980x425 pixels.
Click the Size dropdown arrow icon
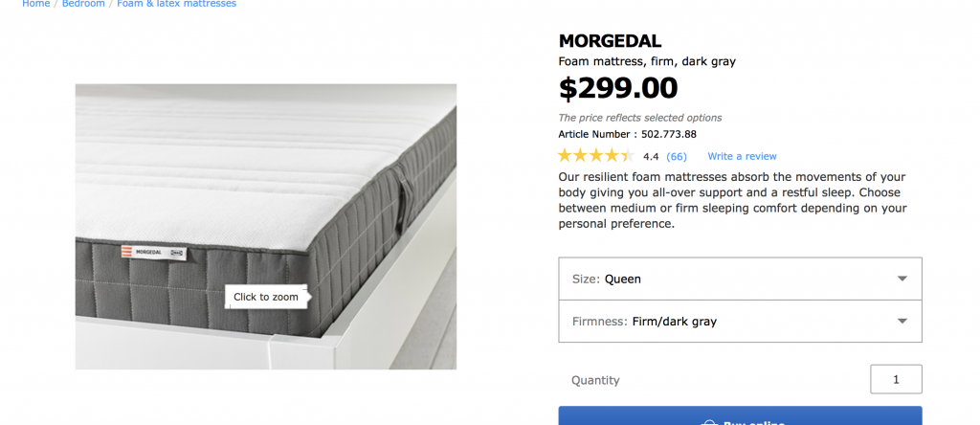point(902,279)
